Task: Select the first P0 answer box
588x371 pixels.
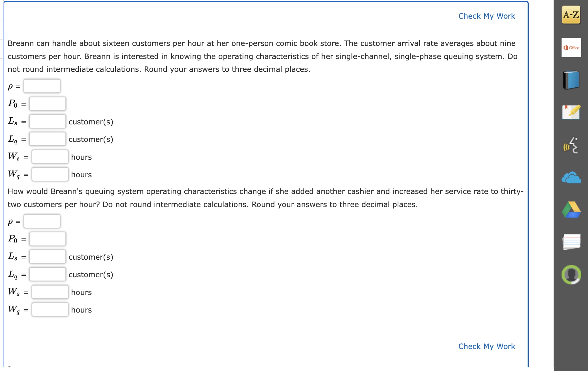Action: coord(48,104)
